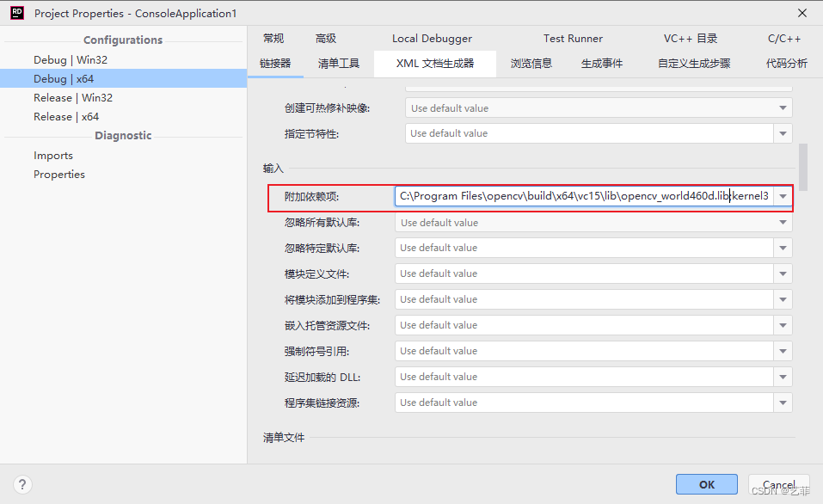
Task: Open the Properties diagnostic item
Action: click(59, 175)
